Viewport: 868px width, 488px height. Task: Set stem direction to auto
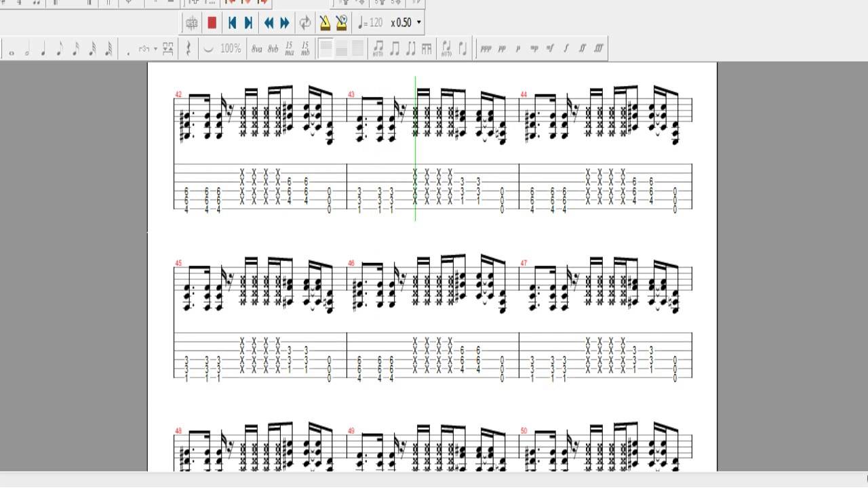pyautogui.click(x=446, y=49)
